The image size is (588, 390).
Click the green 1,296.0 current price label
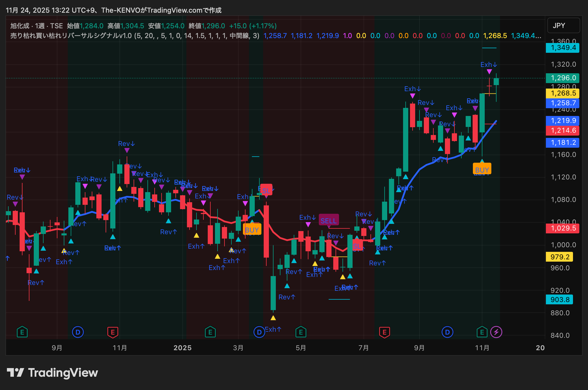(563, 78)
